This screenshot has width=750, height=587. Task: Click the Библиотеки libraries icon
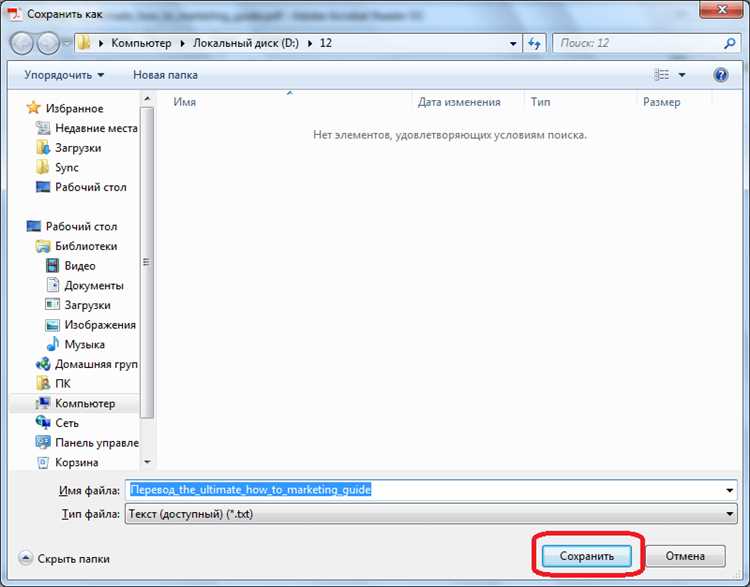pos(43,246)
